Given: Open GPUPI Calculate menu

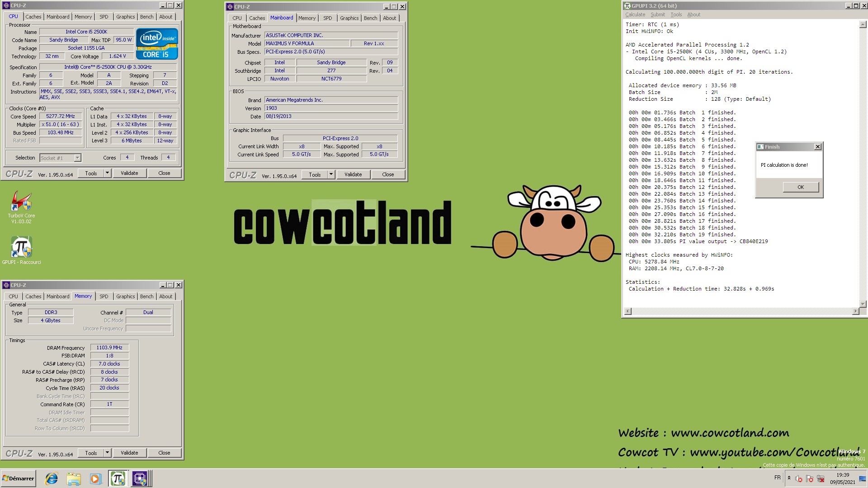Looking at the screenshot, I should (x=635, y=14).
